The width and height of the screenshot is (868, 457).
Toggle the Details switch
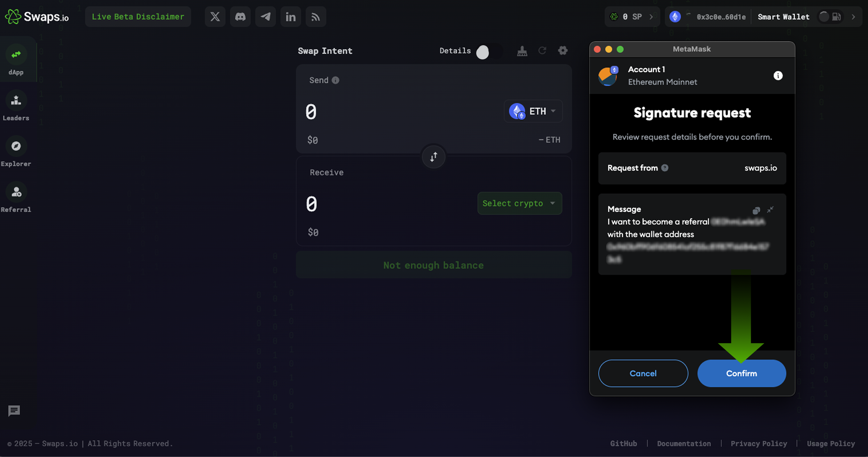[x=488, y=52]
